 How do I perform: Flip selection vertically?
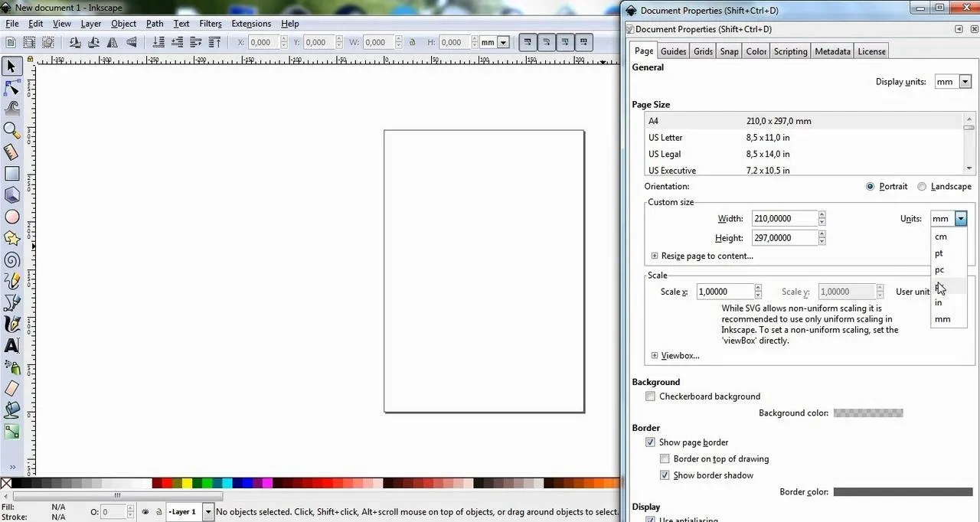coord(131,43)
